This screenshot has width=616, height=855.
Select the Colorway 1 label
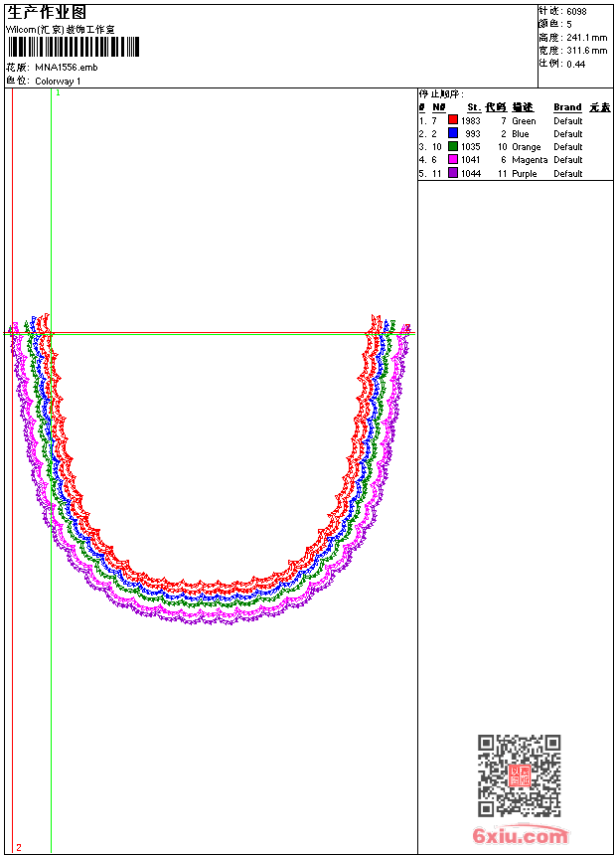click(59, 81)
